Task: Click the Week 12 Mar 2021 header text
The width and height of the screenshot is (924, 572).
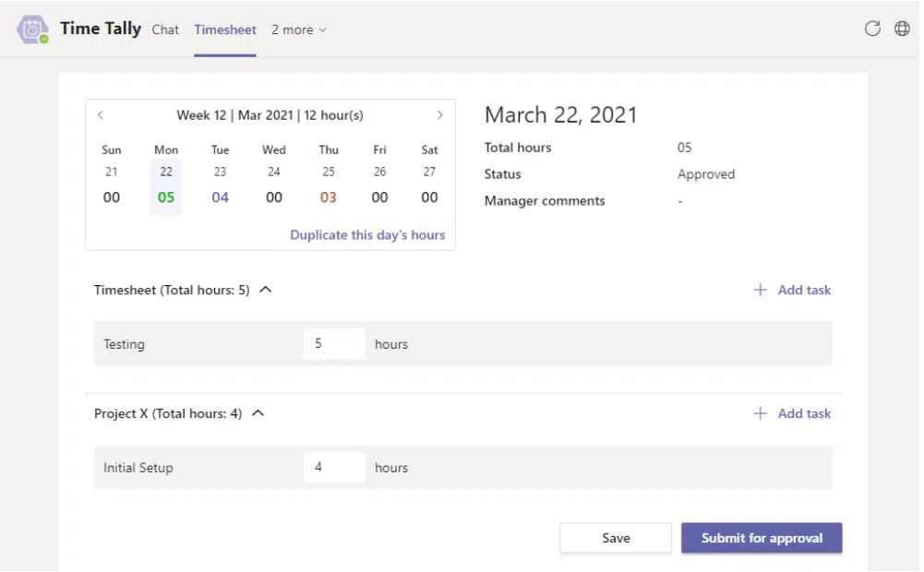Action: tap(270, 115)
